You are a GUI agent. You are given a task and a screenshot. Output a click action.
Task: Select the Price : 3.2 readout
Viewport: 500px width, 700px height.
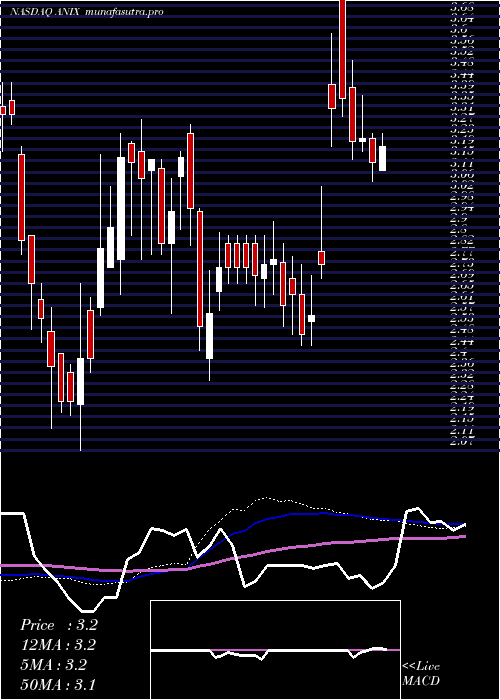(x=59, y=625)
